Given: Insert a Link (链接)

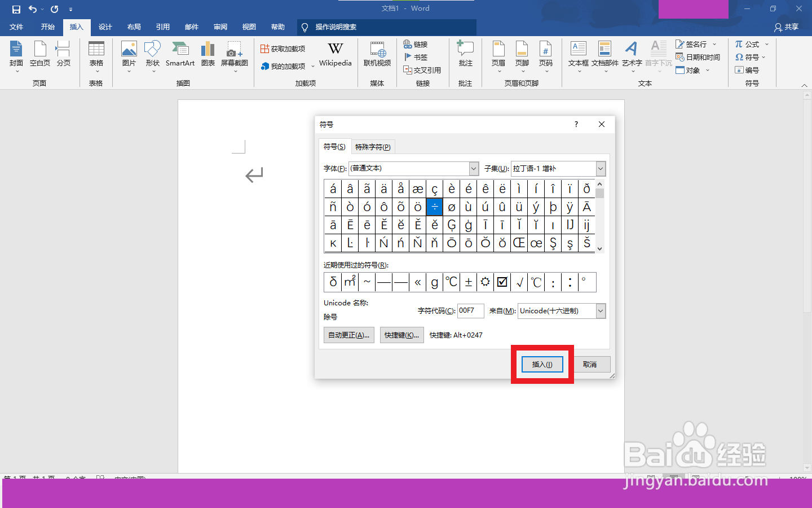Looking at the screenshot, I should 416,44.
